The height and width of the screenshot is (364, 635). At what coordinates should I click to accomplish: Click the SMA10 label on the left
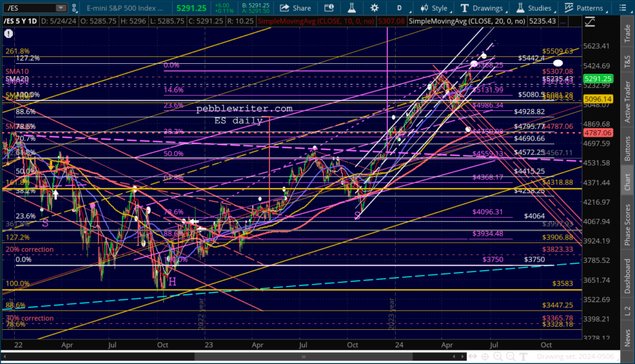17,71
